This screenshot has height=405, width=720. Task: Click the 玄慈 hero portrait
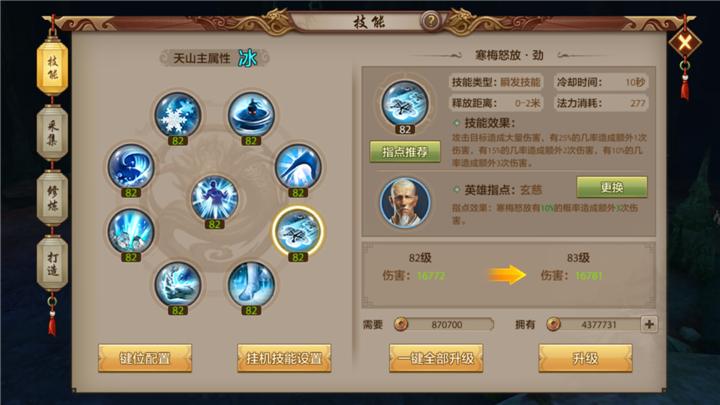click(405, 203)
